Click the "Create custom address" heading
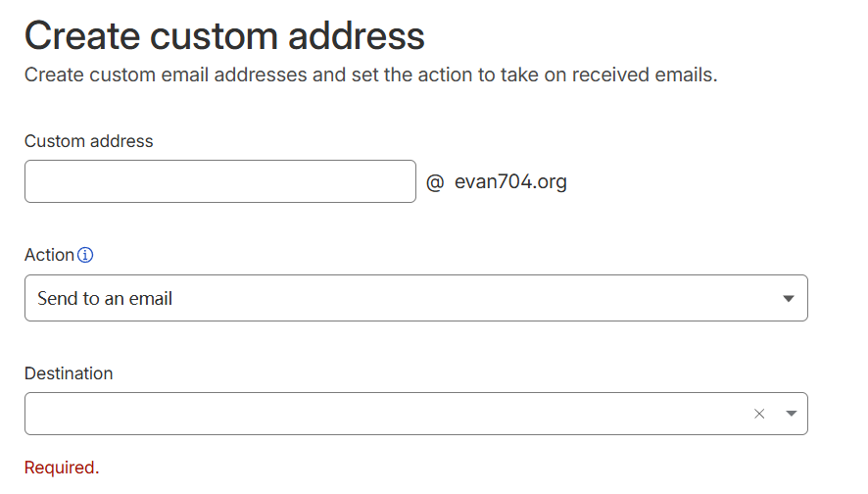 [x=224, y=36]
